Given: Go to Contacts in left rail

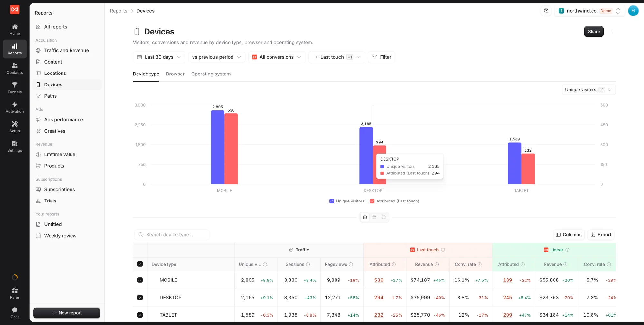Looking at the screenshot, I should tap(14, 68).
